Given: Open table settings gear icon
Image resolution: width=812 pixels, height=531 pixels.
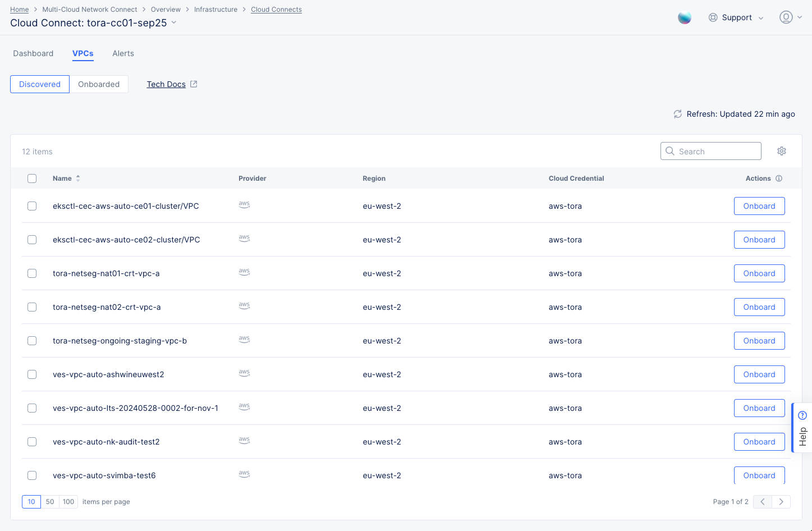Looking at the screenshot, I should [781, 151].
